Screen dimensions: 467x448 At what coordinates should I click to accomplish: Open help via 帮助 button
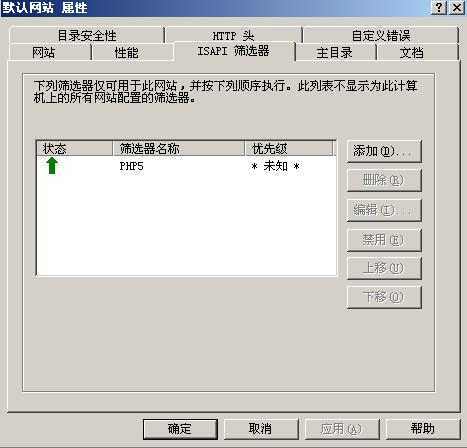[x=423, y=429]
